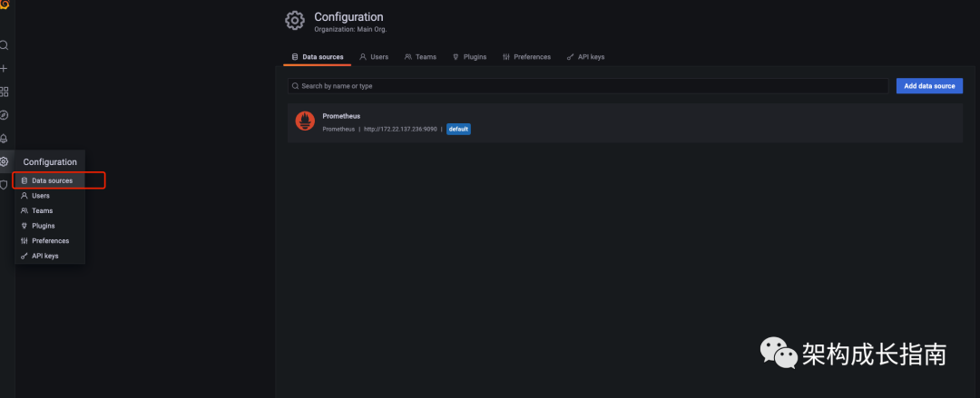
Task: Select Users in Configuration menu
Action: coord(41,196)
